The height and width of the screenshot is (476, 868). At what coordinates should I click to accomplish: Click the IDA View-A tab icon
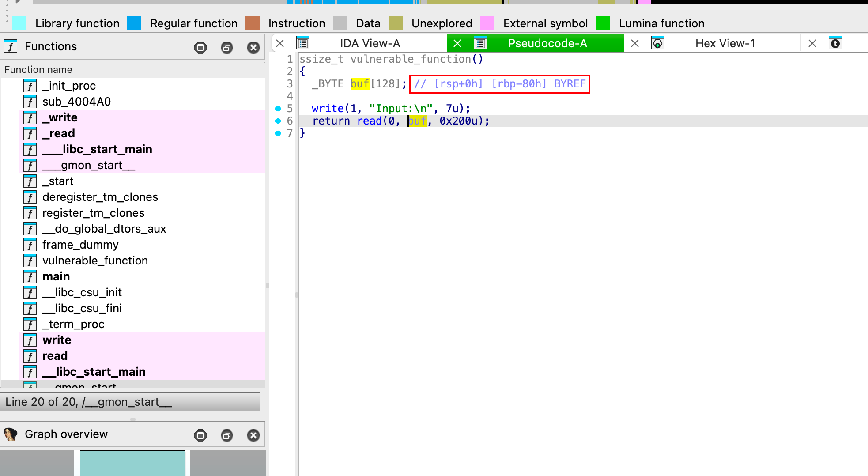point(303,43)
